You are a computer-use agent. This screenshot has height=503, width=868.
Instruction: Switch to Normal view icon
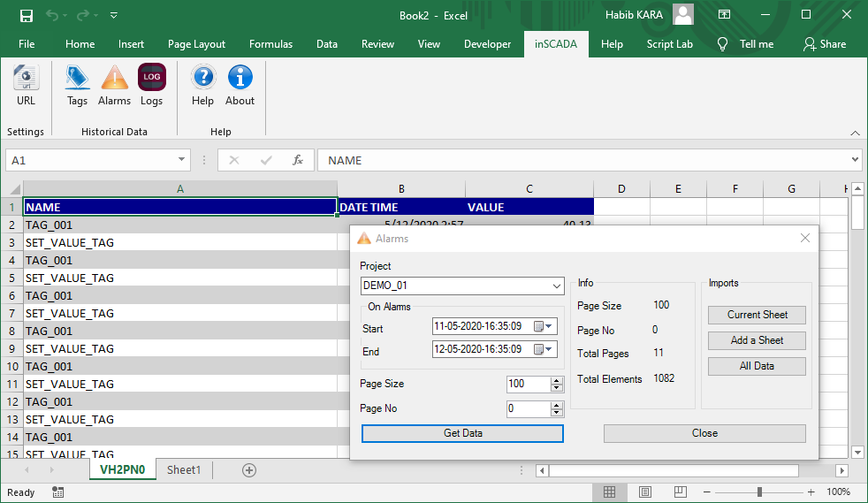tap(610, 492)
